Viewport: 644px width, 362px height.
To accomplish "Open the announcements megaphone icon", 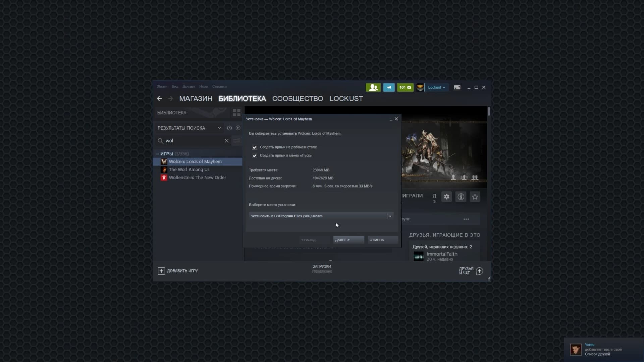I will click(389, 87).
